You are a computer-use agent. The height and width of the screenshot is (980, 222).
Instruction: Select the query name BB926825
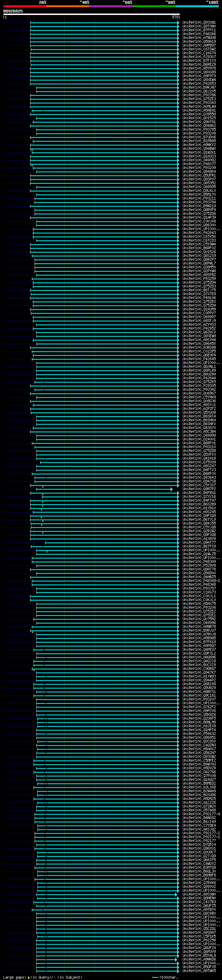tap(13, 11)
